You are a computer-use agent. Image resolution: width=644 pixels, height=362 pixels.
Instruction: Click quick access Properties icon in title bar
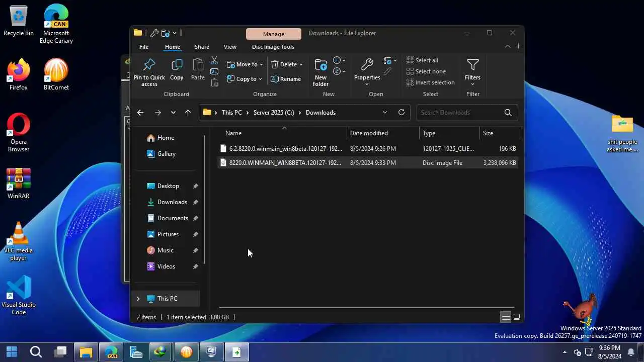(x=154, y=33)
